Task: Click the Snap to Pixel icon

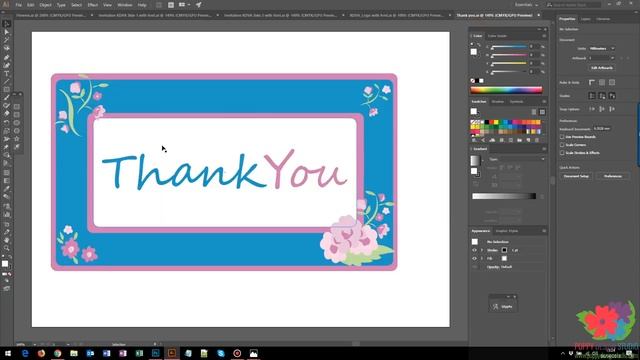Action: [612, 109]
